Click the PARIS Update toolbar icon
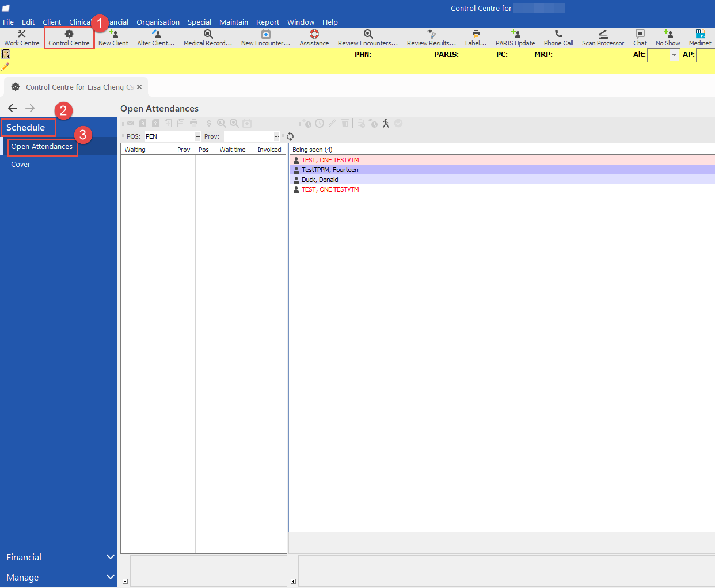 515,37
